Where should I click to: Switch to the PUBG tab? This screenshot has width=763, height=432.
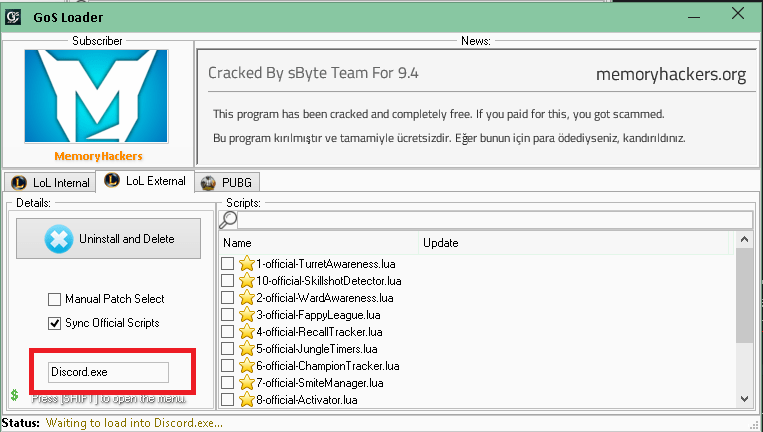coord(227,182)
